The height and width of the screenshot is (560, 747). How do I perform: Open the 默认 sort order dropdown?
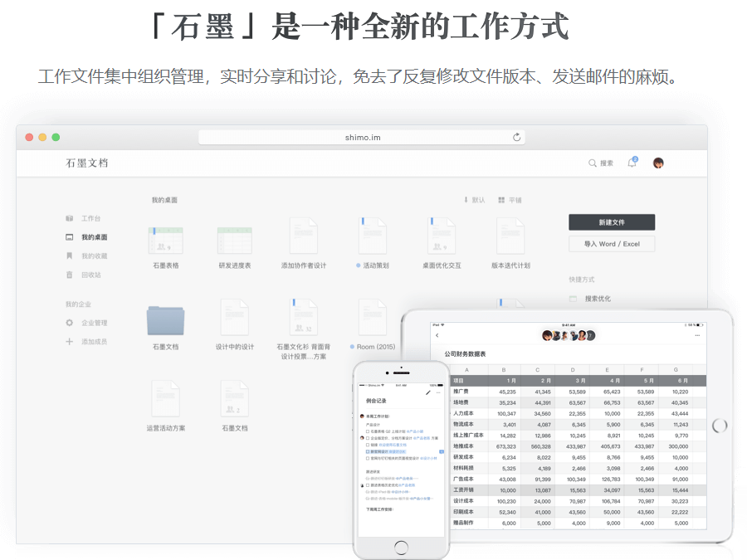click(x=475, y=200)
